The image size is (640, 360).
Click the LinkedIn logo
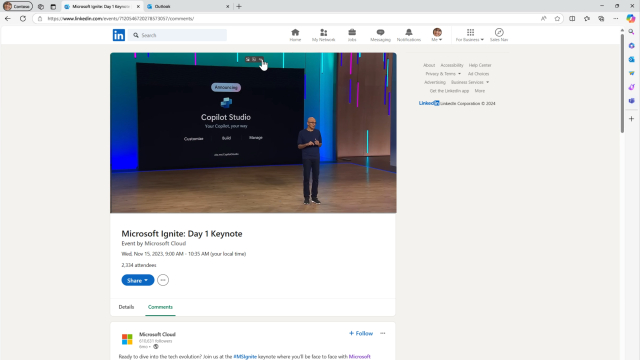[x=119, y=35]
